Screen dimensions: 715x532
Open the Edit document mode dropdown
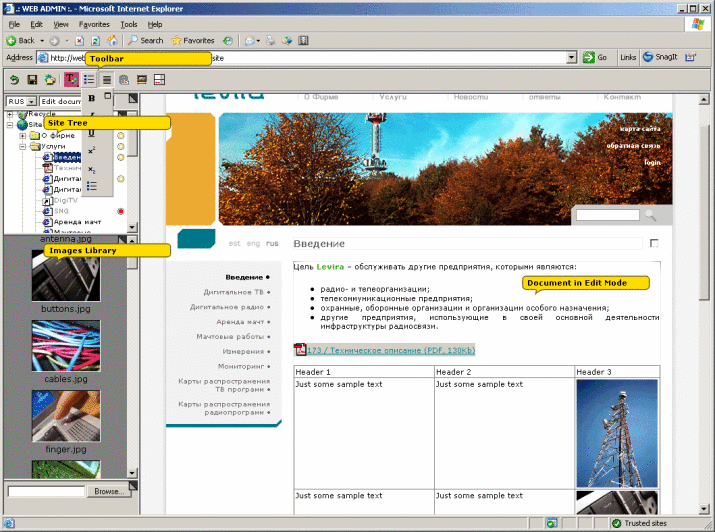[x=60, y=101]
